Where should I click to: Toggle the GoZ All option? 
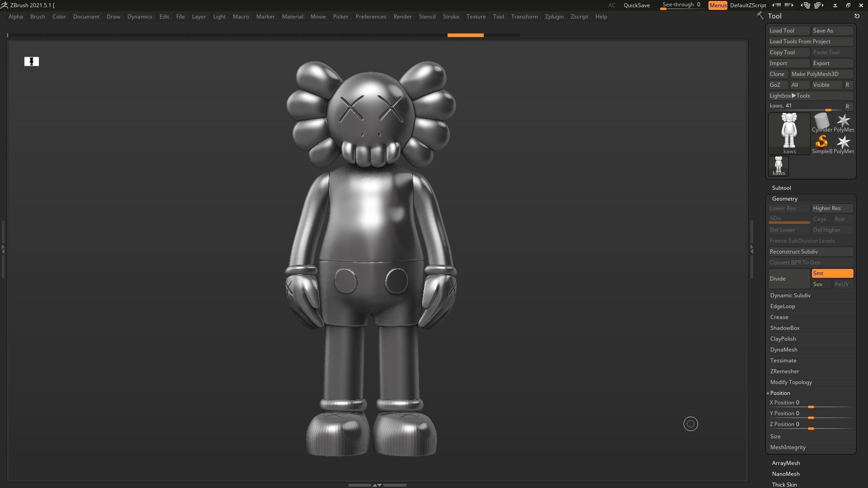point(799,85)
